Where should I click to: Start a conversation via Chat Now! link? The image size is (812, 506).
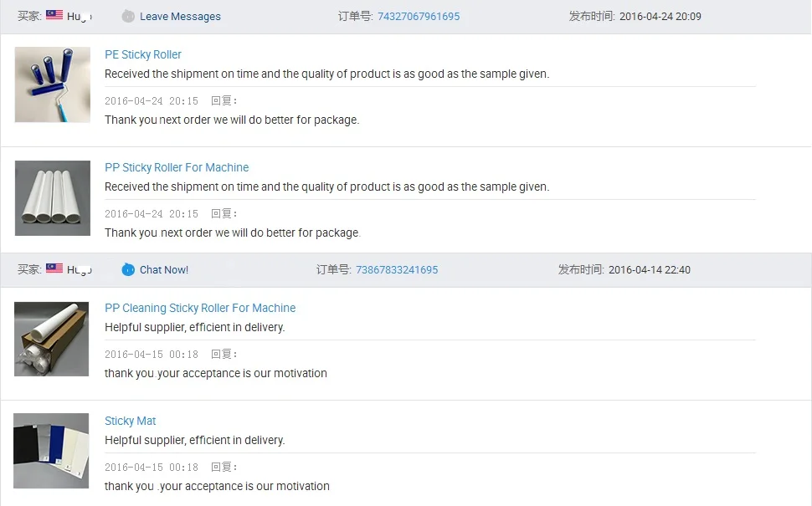point(164,270)
